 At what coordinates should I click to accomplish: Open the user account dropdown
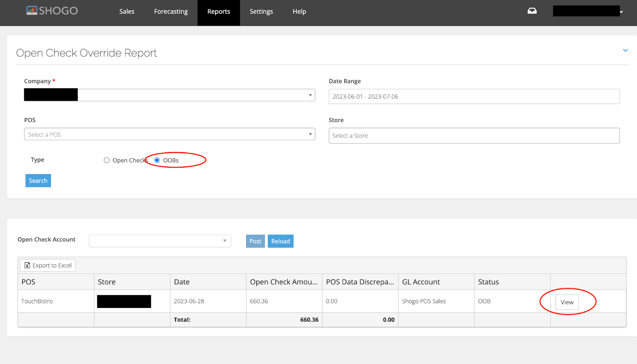pos(588,11)
